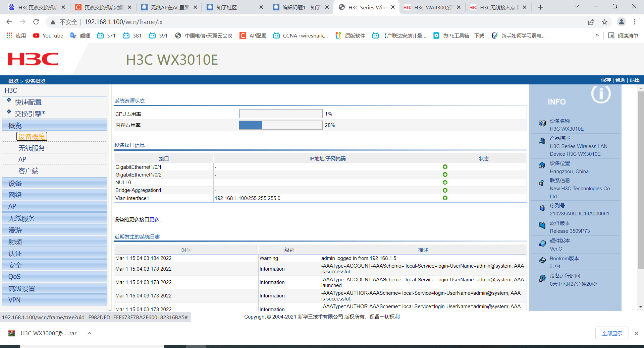Open 无线服务 under 概览

(32, 148)
